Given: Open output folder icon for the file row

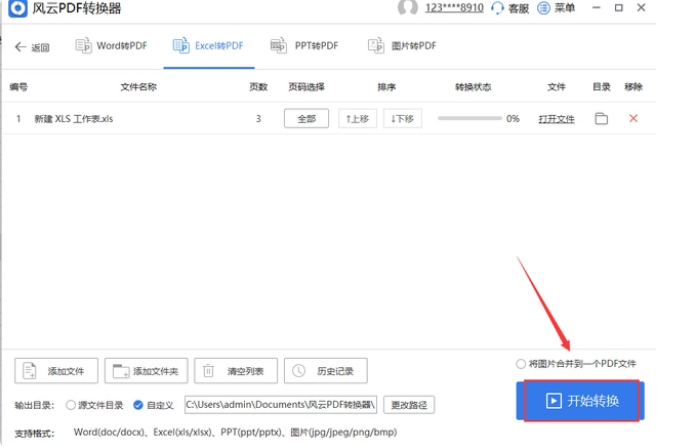Looking at the screenshot, I should (601, 118).
